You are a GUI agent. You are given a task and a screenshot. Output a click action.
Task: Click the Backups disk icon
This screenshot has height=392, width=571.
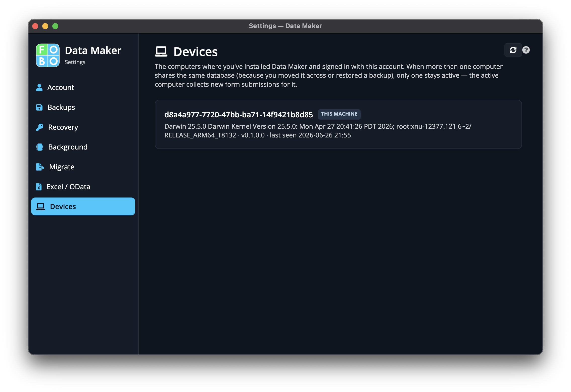39,107
